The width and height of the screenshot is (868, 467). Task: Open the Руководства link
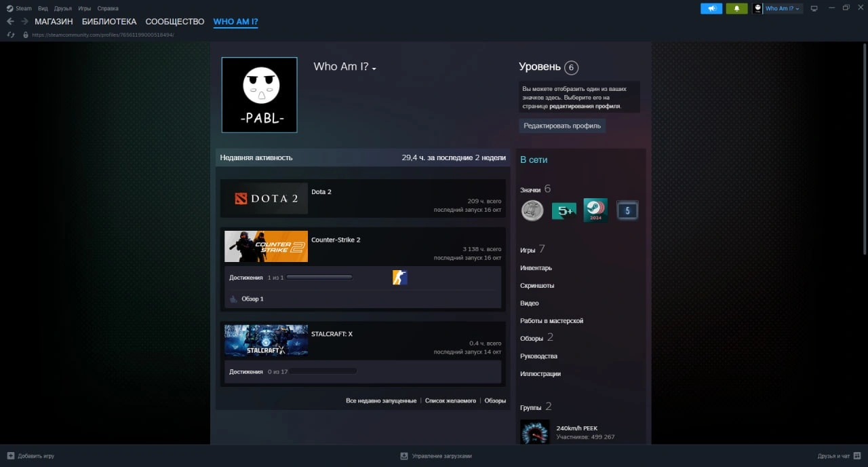coord(539,356)
